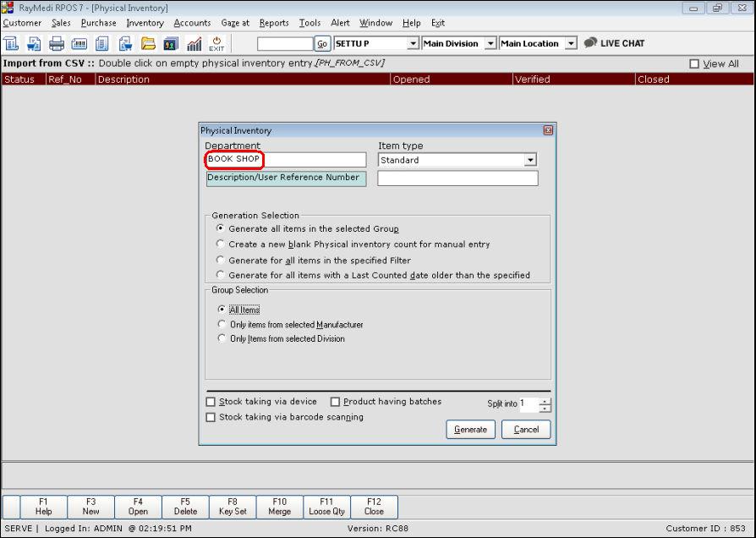Click the bar chart reports toolbar icon
756x538 pixels.
[194, 43]
